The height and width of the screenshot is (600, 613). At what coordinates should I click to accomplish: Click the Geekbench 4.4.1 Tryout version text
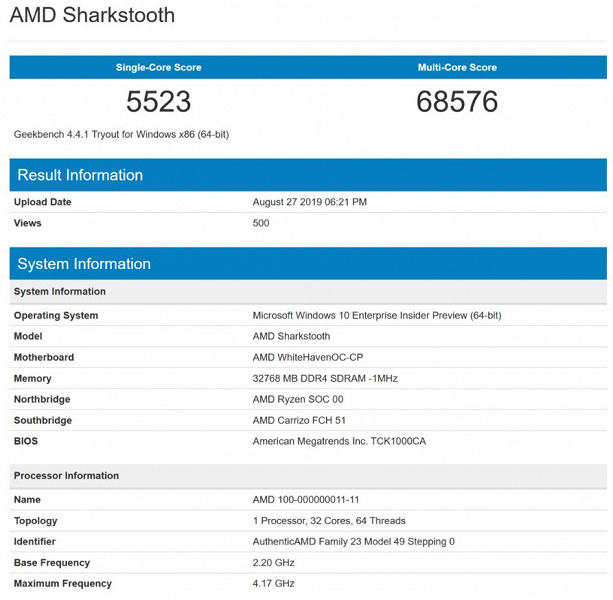point(121,134)
